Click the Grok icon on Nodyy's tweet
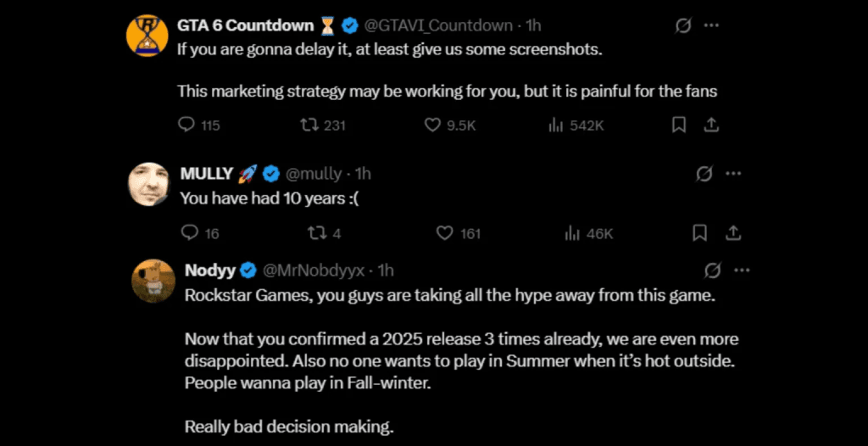This screenshot has height=446, width=868. tap(713, 270)
